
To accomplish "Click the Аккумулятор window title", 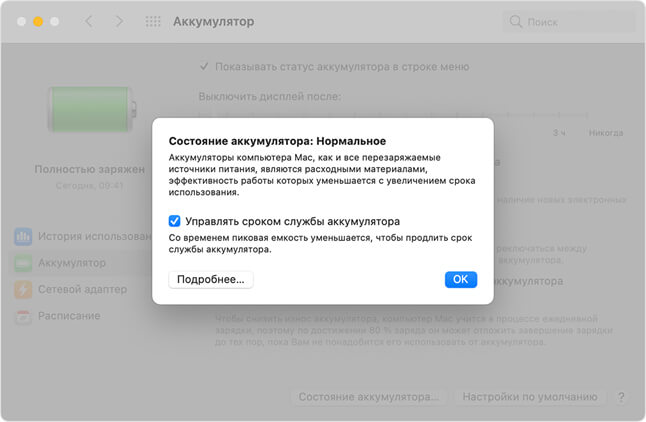I will pos(213,21).
